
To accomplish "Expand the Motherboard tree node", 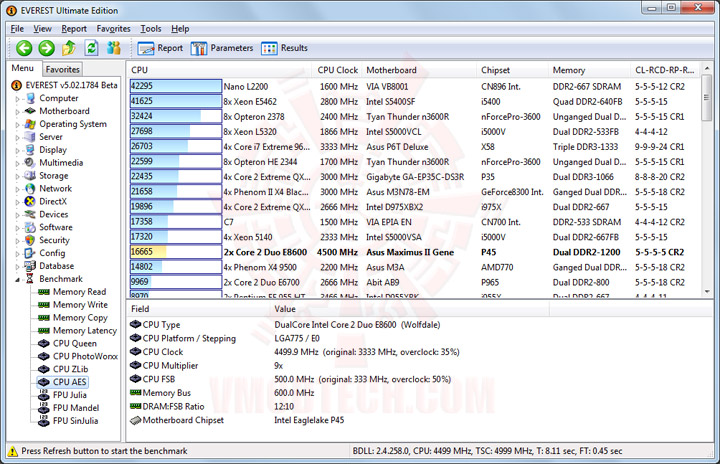I will pyautogui.click(x=17, y=112).
